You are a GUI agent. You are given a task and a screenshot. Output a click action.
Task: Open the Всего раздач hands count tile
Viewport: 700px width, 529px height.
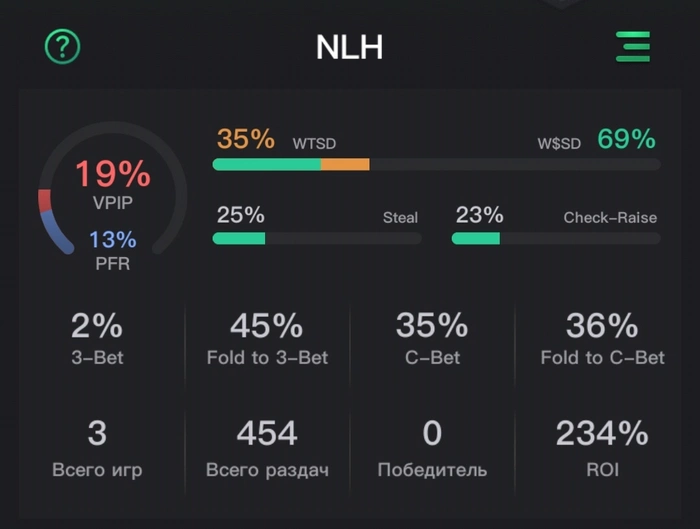(x=267, y=449)
